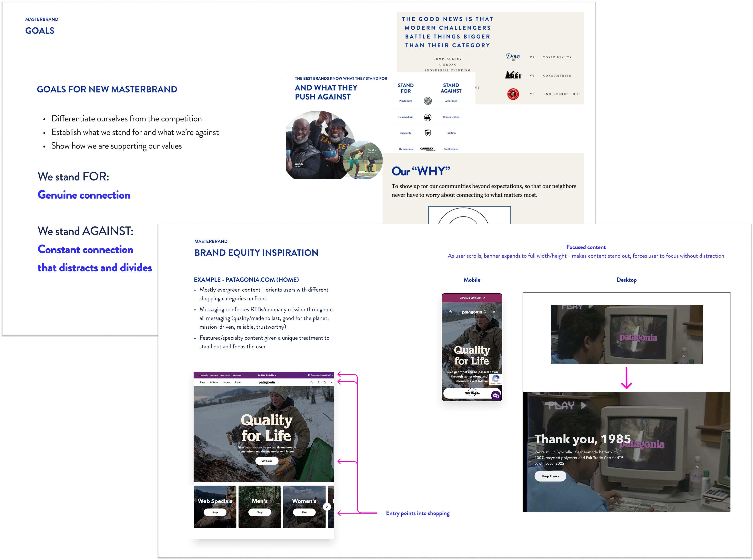Click Women's category thumbnail
The image size is (753, 560).
tap(304, 507)
